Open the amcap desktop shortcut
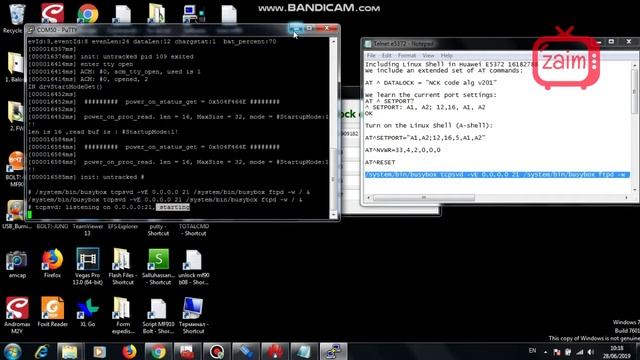Image resolution: width=640 pixels, height=360 pixels. (x=17, y=264)
